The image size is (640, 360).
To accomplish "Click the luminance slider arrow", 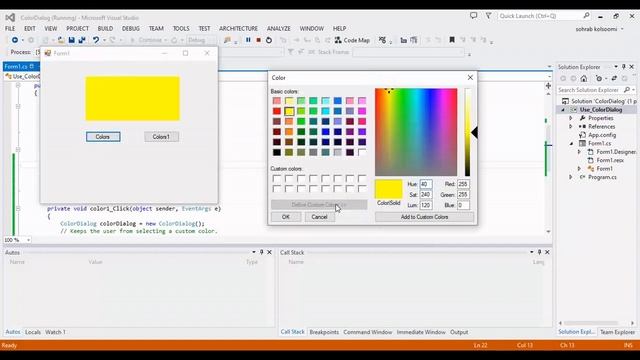I will pos(474,132).
